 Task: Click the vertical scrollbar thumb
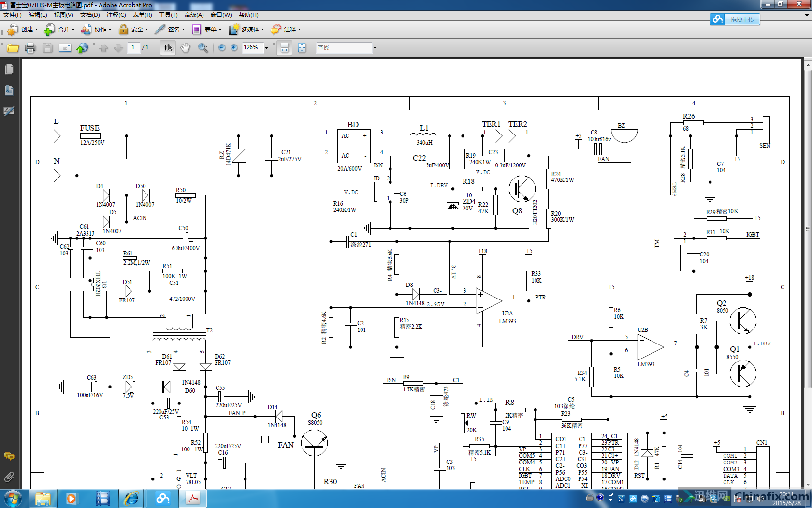[808, 228]
